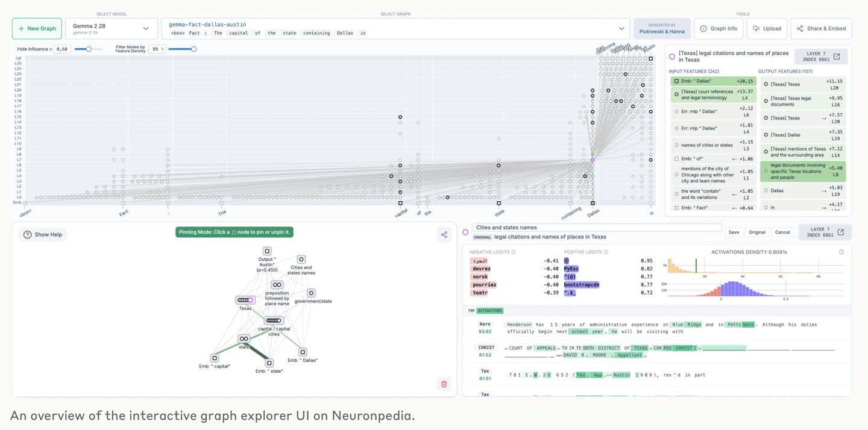Click the Tex 81.51 activation example
The width and height of the screenshot is (868, 430).
point(656,375)
